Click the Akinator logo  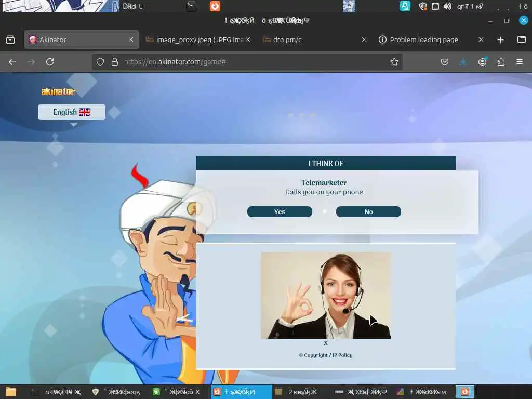[58, 91]
